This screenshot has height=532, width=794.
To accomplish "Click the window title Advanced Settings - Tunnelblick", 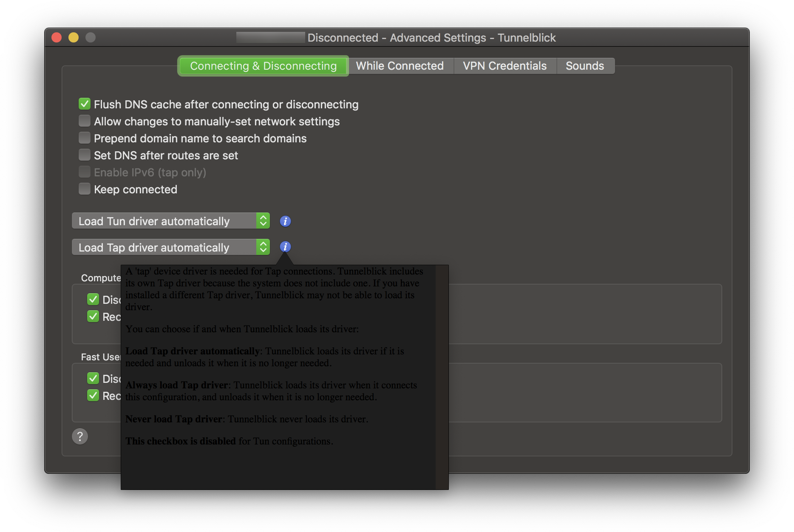I will coord(473,38).
